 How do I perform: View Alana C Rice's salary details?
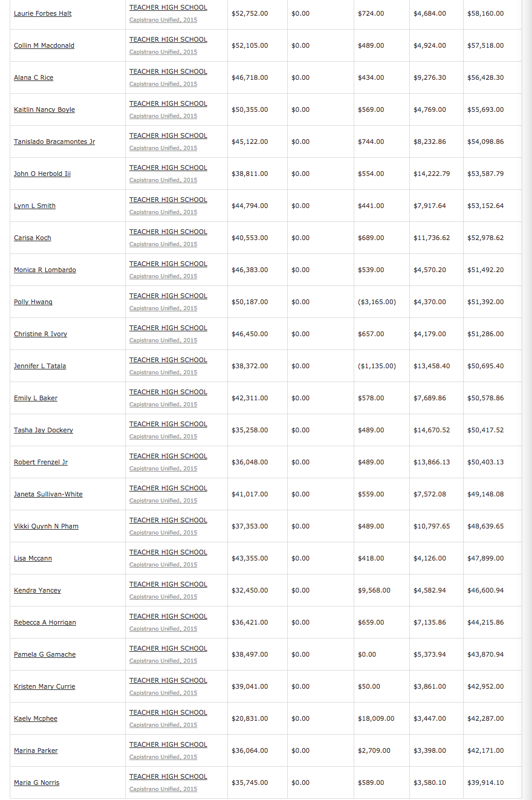tap(34, 77)
